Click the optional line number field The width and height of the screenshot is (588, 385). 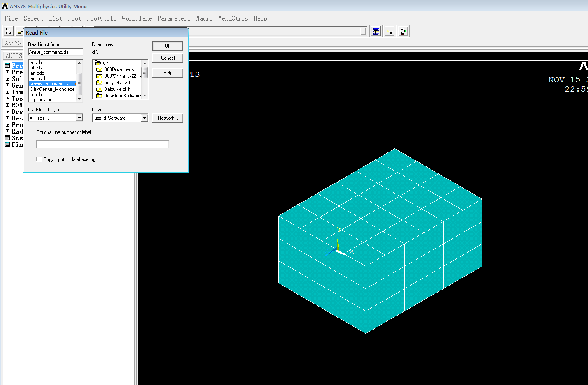[102, 144]
